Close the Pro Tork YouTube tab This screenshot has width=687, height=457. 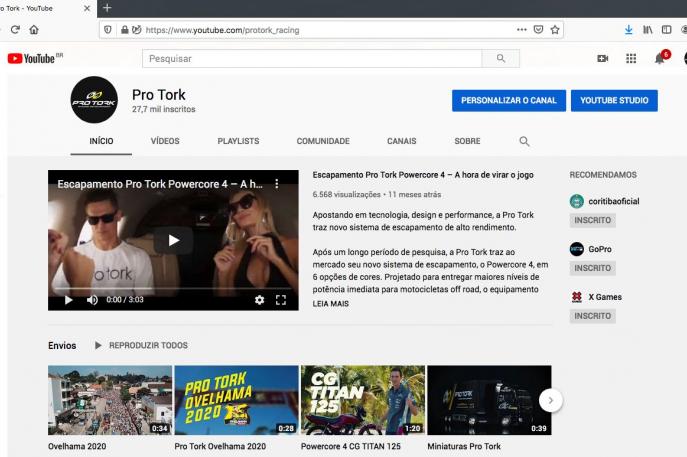point(87,8)
